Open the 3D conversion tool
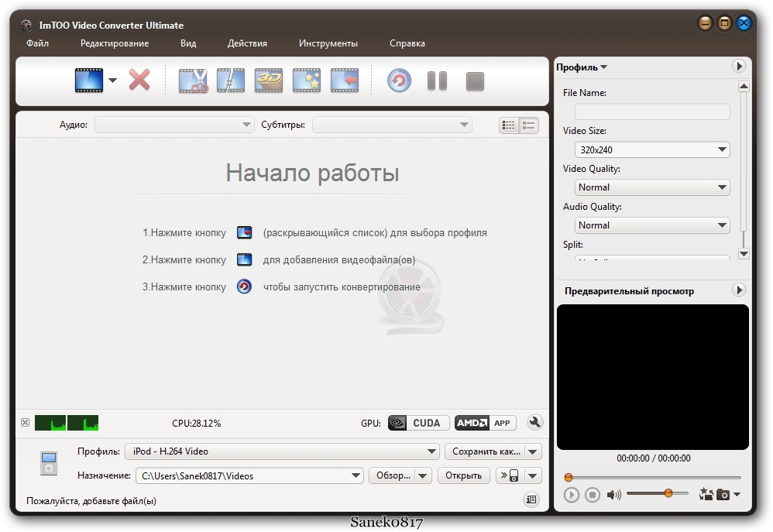Image resolution: width=773 pixels, height=532 pixels. click(x=269, y=81)
